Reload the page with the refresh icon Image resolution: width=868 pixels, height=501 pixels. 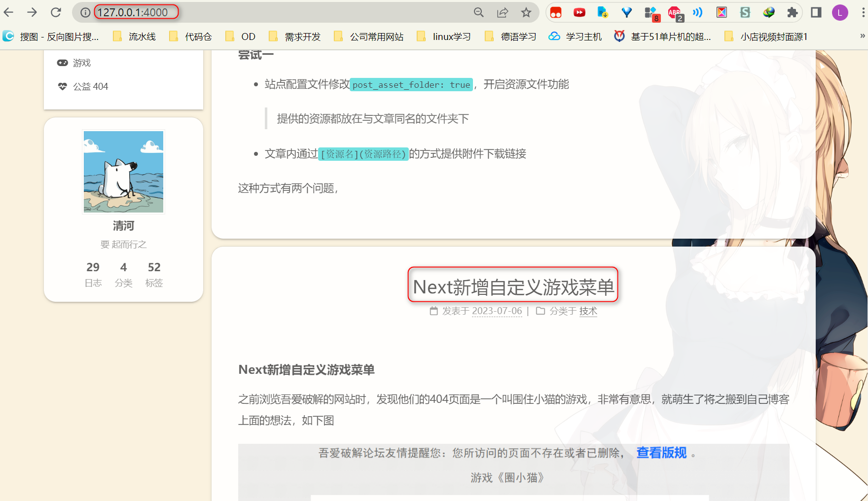[x=56, y=12]
